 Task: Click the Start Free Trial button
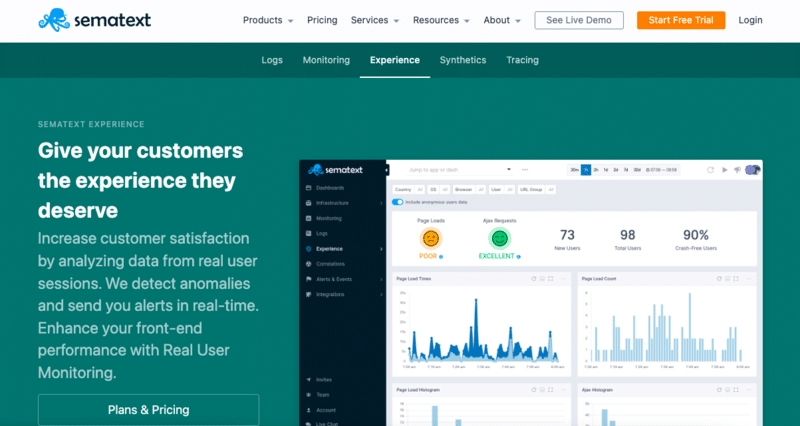pyautogui.click(x=681, y=20)
